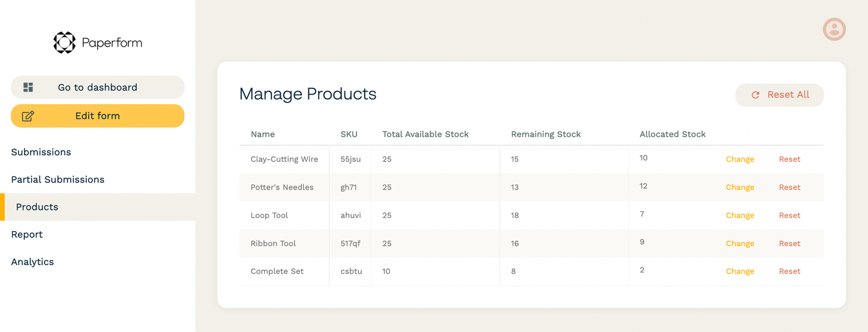Change stock for Complete Set
Screen dimensions: 868x332
click(x=740, y=271)
